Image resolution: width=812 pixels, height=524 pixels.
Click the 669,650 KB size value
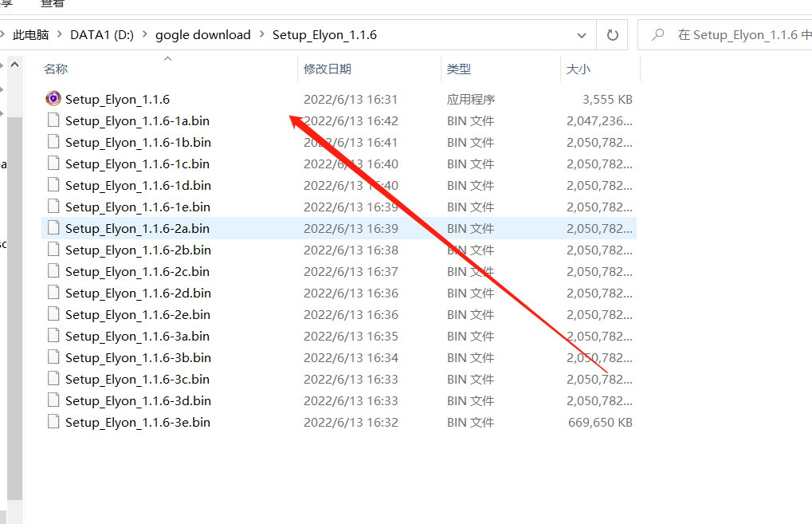(600, 423)
